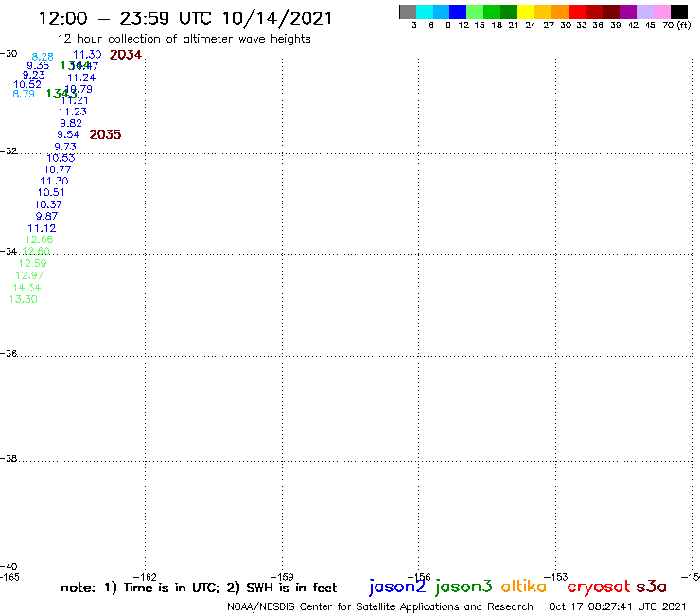Click the wave height value '8.79'
The width and height of the screenshot is (700, 615).
pos(24,94)
